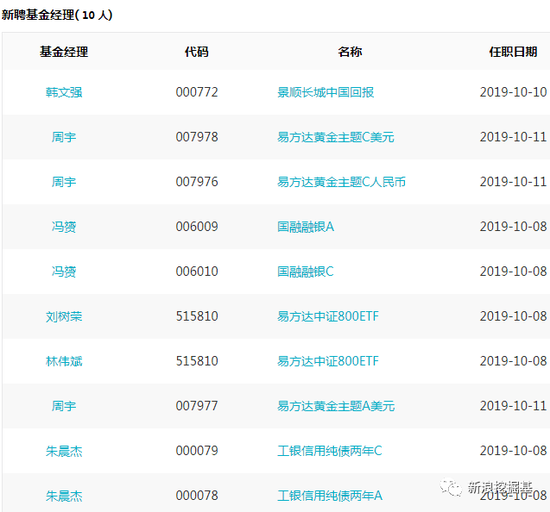
Task: Select fund code 006010
Action: [x=197, y=271]
